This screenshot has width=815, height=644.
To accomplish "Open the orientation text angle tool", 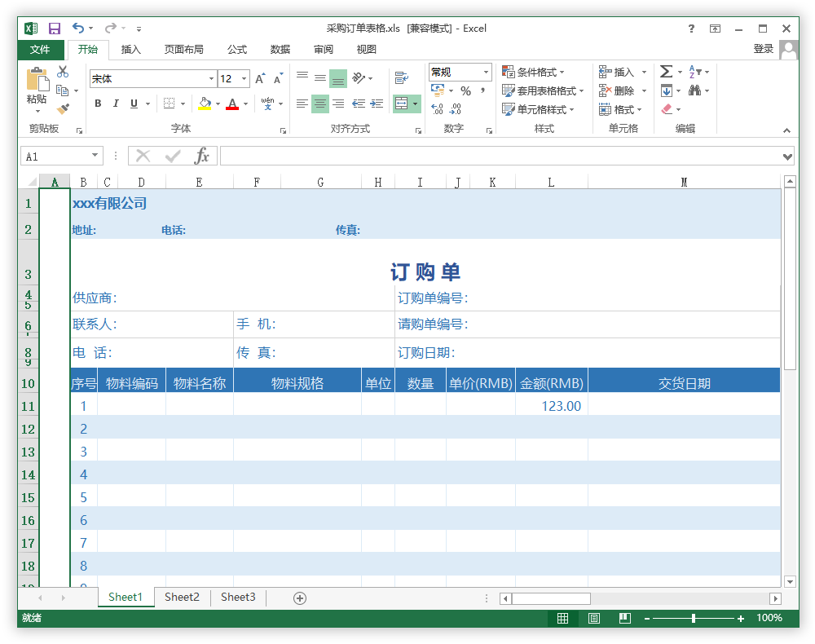I will [359, 78].
